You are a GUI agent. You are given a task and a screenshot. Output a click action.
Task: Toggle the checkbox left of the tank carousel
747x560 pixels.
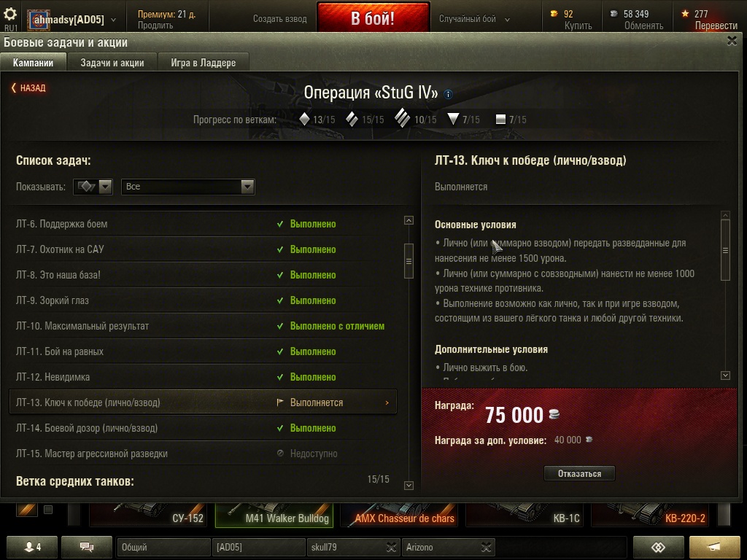click(x=48, y=510)
